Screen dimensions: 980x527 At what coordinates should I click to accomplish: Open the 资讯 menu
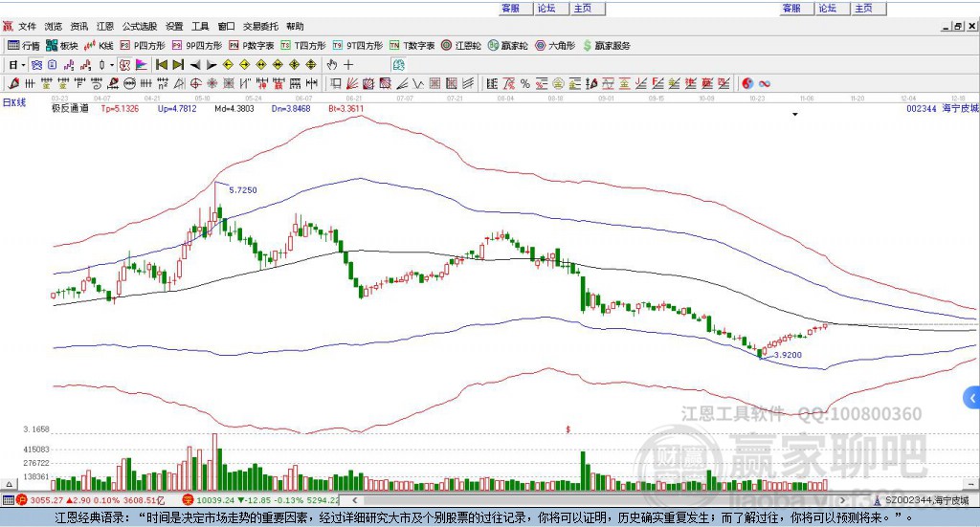(78, 26)
